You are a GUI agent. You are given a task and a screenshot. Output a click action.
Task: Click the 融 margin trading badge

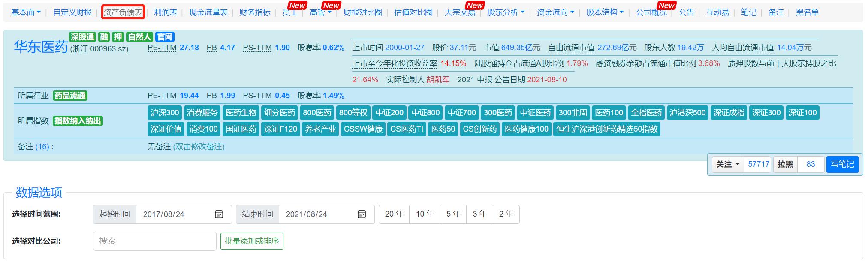(103, 37)
